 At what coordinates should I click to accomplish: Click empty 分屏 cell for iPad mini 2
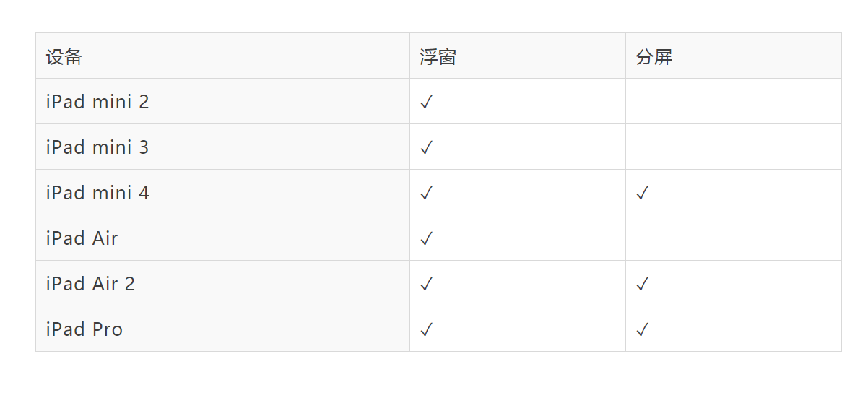(x=733, y=102)
